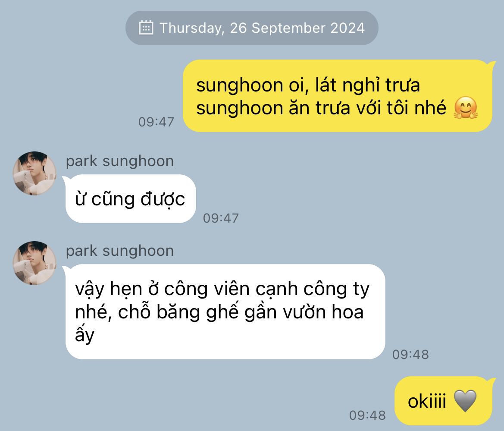Viewport: 504px width, 431px height.
Task: Open the avatar beside the 'vậy hẹn ở công viên' message
Action: (34, 263)
